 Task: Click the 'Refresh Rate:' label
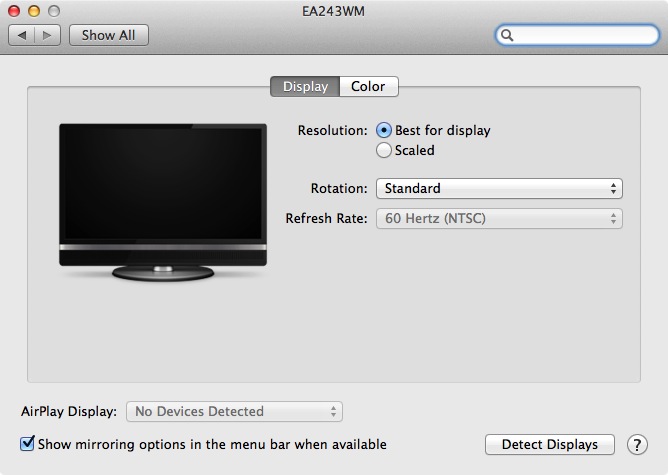pos(326,219)
